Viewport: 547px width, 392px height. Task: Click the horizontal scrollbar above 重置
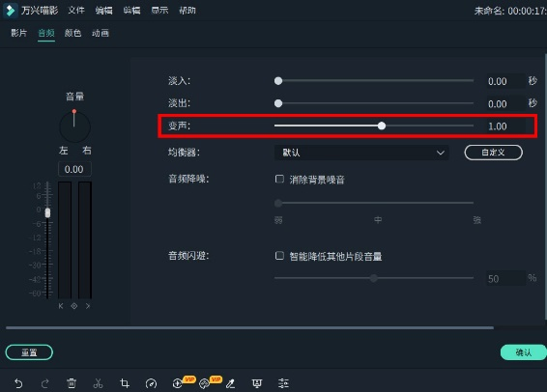click(x=249, y=328)
